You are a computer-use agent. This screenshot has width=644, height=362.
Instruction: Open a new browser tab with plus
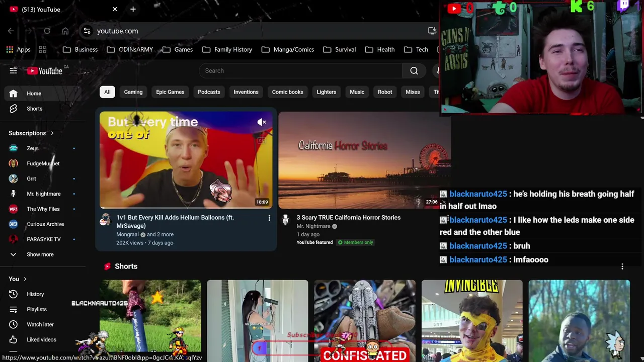[133, 9]
